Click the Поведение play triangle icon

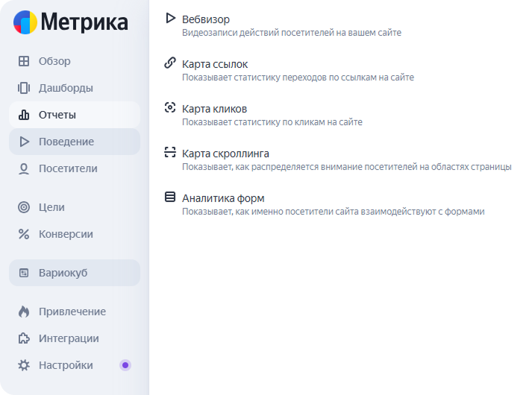pyautogui.click(x=24, y=142)
